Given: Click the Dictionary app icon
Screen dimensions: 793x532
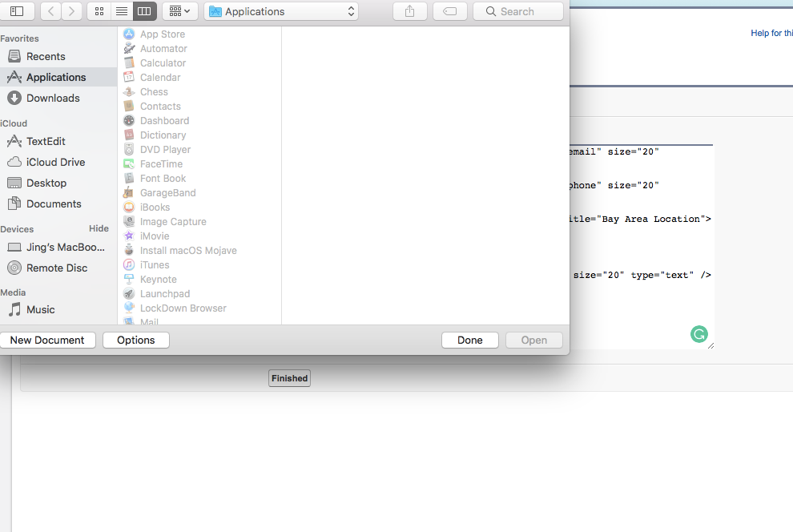Looking at the screenshot, I should pos(129,135).
